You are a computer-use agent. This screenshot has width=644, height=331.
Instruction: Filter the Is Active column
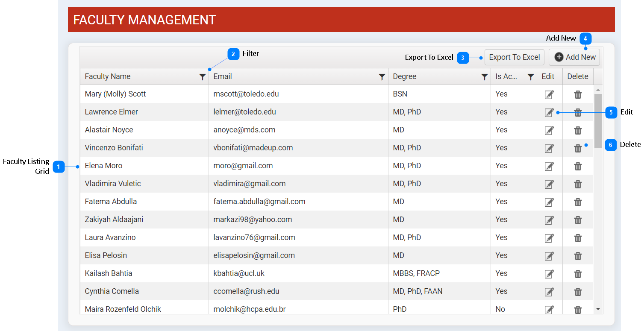click(x=530, y=77)
